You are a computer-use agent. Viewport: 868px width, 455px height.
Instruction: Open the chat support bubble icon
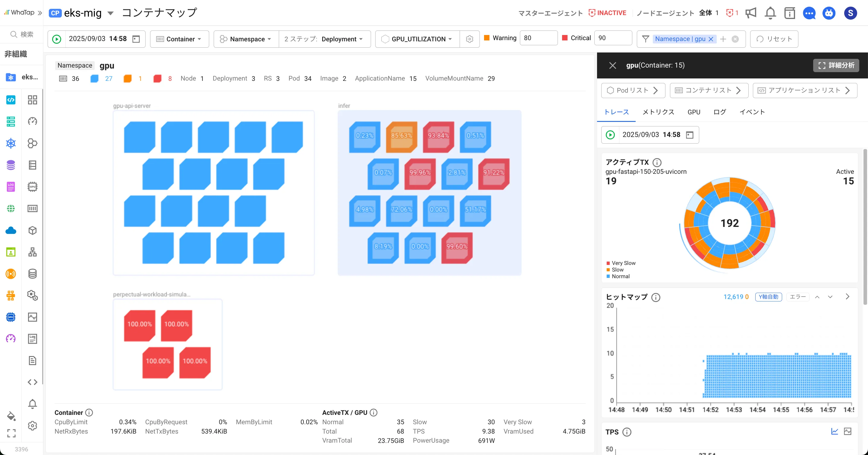(809, 13)
